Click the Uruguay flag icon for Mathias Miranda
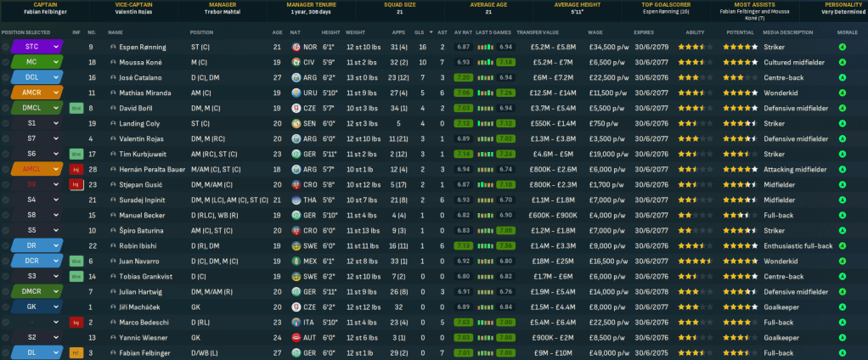Screen dimensions: 868x360 pyautogui.click(x=296, y=93)
